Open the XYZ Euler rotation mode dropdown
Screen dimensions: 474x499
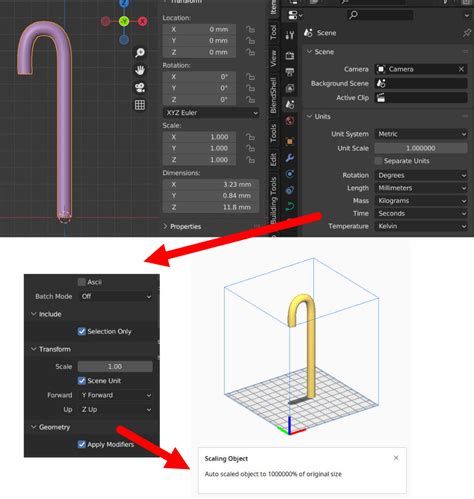coord(211,113)
